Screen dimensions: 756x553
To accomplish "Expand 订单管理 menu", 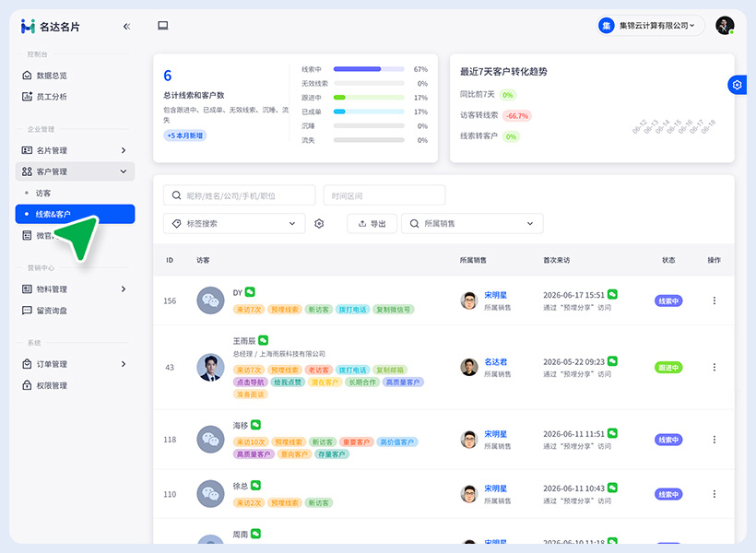I will tap(75, 364).
